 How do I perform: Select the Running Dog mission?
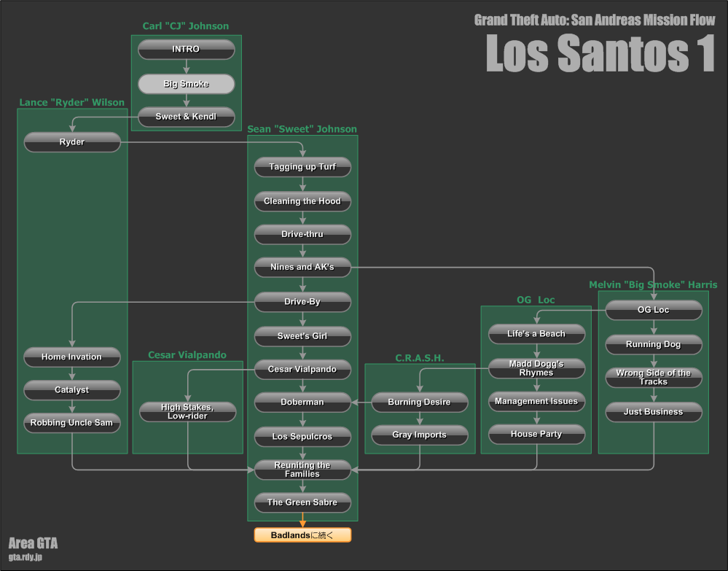pyautogui.click(x=654, y=345)
